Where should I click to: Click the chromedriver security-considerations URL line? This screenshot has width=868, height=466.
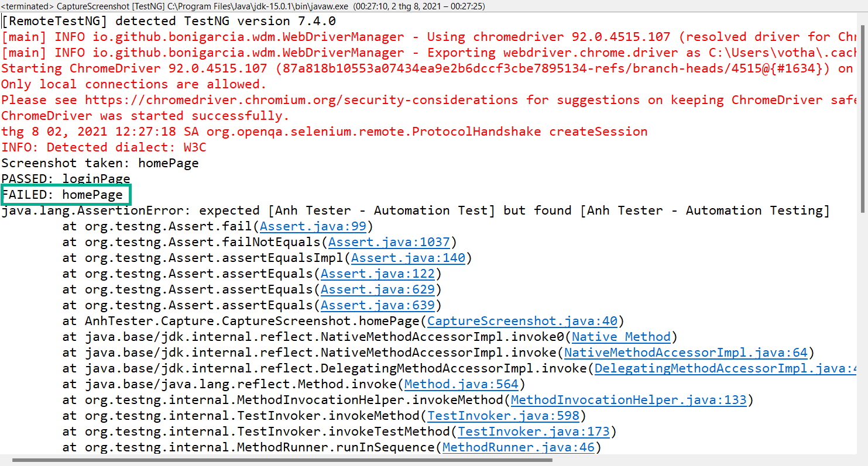[430, 100]
